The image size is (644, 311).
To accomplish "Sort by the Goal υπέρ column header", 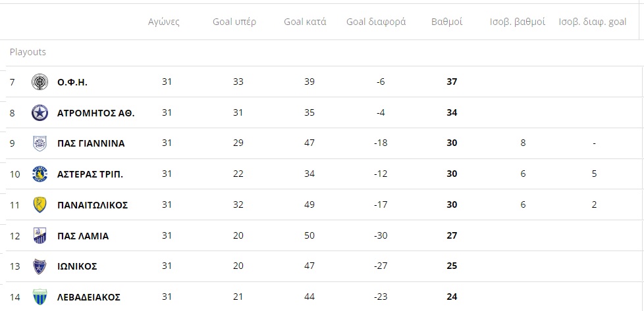I will point(234,22).
